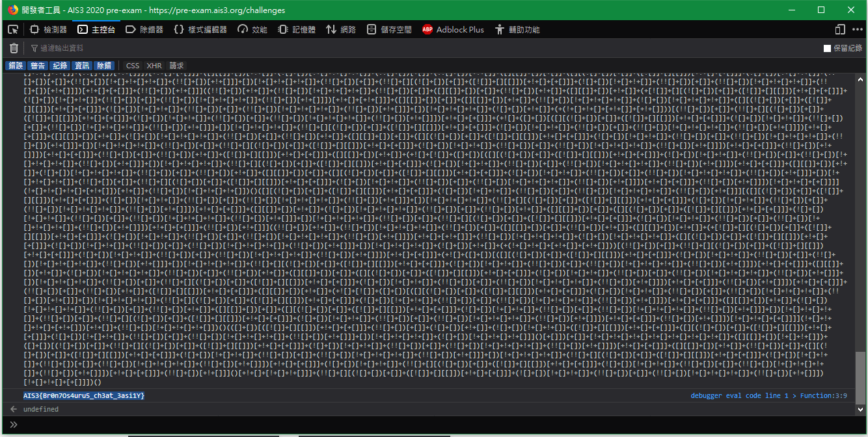Open the 效能 performance tab

[x=252, y=29]
